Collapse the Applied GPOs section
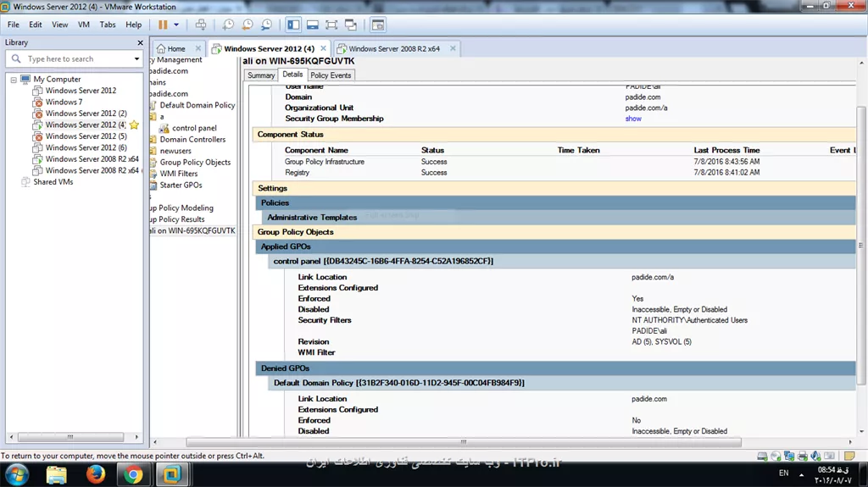This screenshot has width=868, height=487. click(x=556, y=246)
